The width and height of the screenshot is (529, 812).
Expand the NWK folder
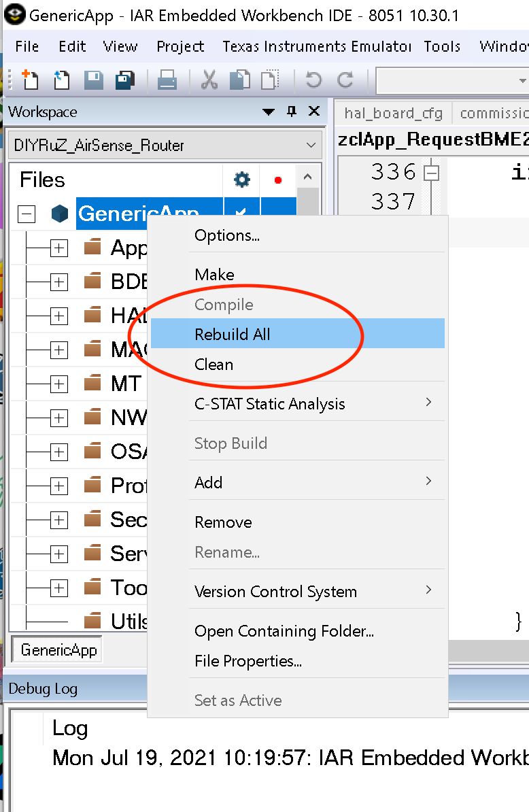[59, 418]
